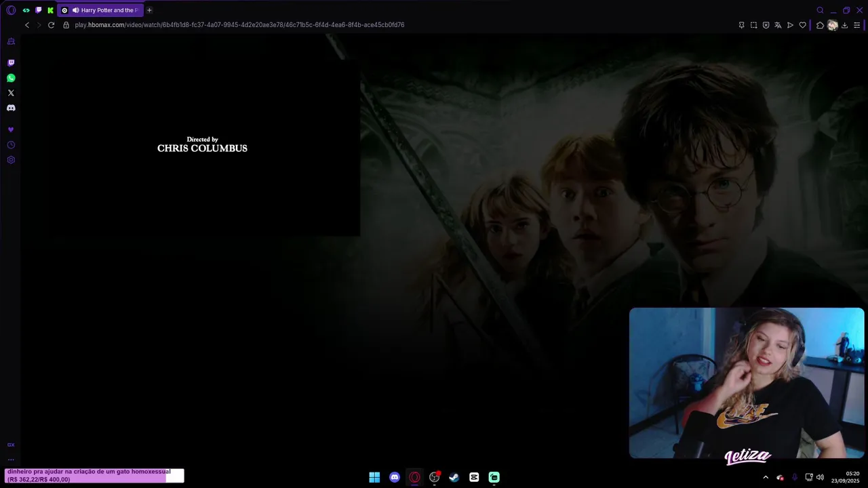
Task: Open Settings gear in sidebar
Action: pos(11,160)
